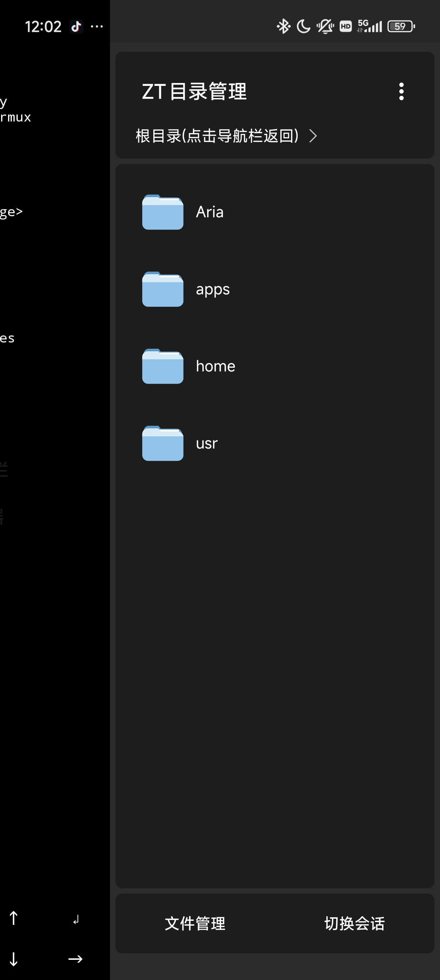Open the Aria folder icon
Image resolution: width=440 pixels, height=980 pixels.
[x=163, y=212]
